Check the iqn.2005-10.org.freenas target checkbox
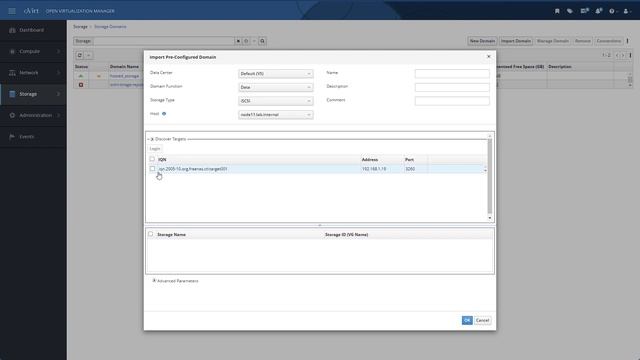This screenshot has width=640, height=360. click(x=152, y=169)
